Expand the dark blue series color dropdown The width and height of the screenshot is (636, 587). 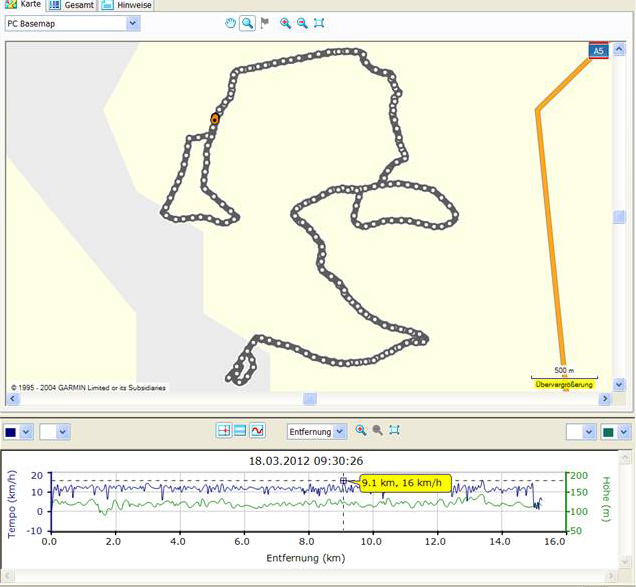[x=26, y=432]
